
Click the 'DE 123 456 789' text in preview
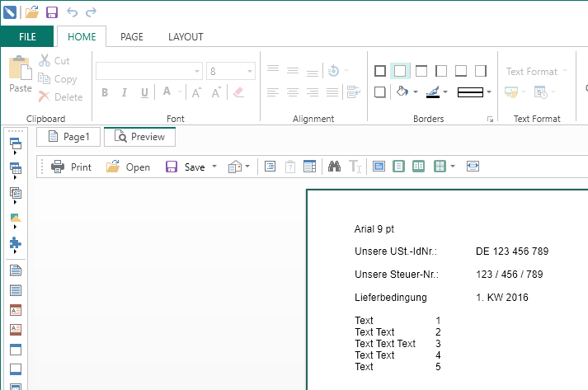point(512,251)
